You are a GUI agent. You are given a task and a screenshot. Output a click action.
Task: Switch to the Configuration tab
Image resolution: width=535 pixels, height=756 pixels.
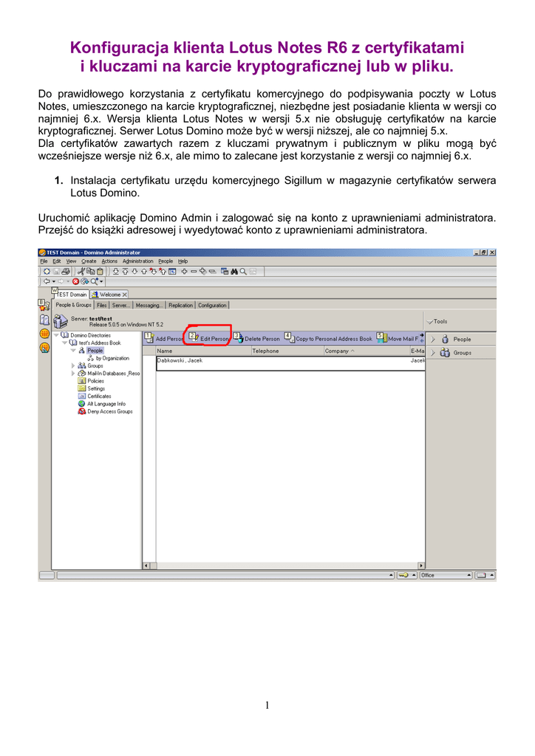212,305
